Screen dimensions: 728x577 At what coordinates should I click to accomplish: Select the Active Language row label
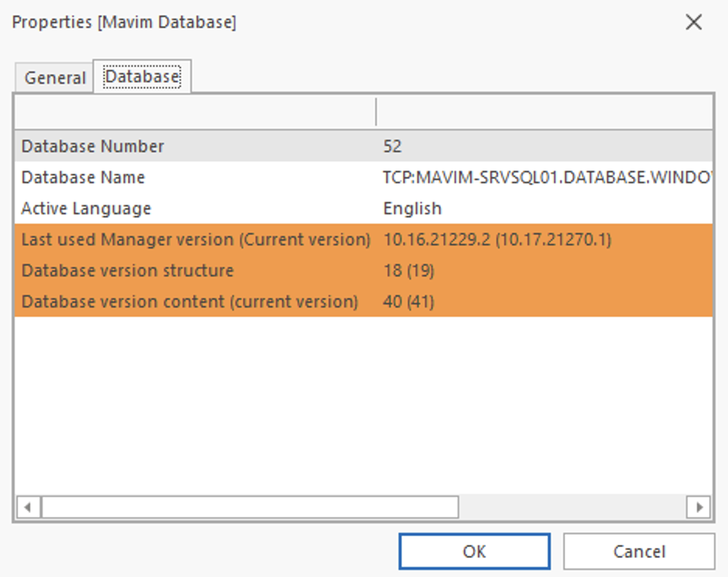(x=86, y=208)
